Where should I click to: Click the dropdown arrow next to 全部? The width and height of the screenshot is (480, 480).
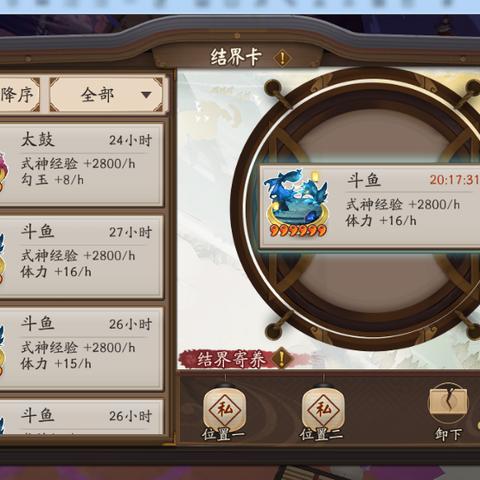click(146, 95)
